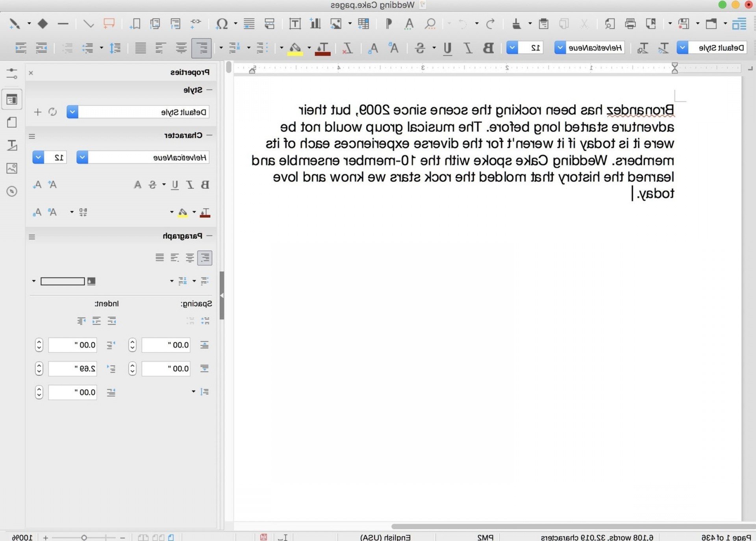Toggle Underline in the formatting toolbar
The image size is (756, 541).
point(447,48)
